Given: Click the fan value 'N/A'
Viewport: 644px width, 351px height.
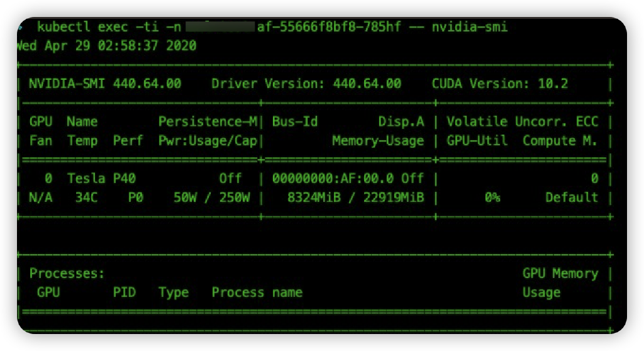Looking at the screenshot, I should (41, 198).
